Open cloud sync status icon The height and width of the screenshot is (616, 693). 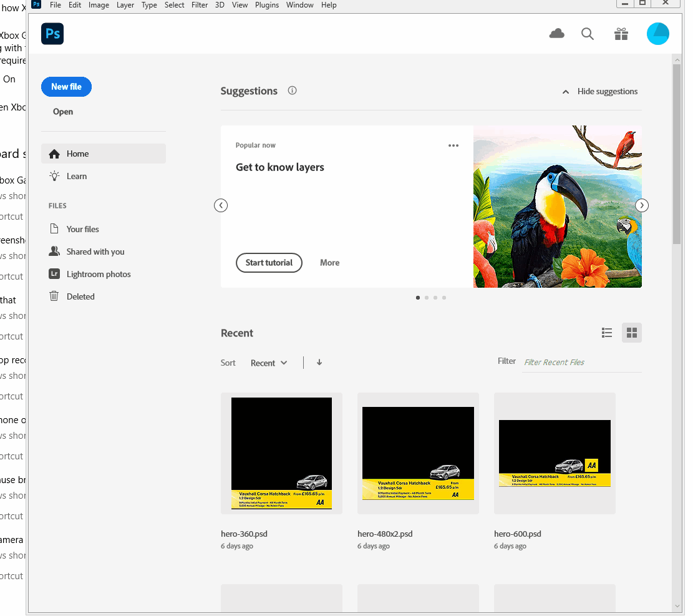tap(556, 34)
